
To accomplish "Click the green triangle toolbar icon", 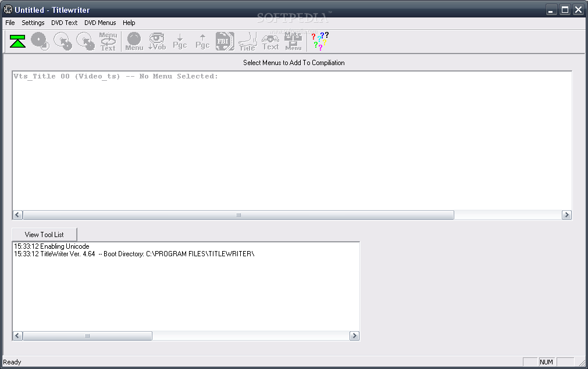I will click(x=17, y=41).
